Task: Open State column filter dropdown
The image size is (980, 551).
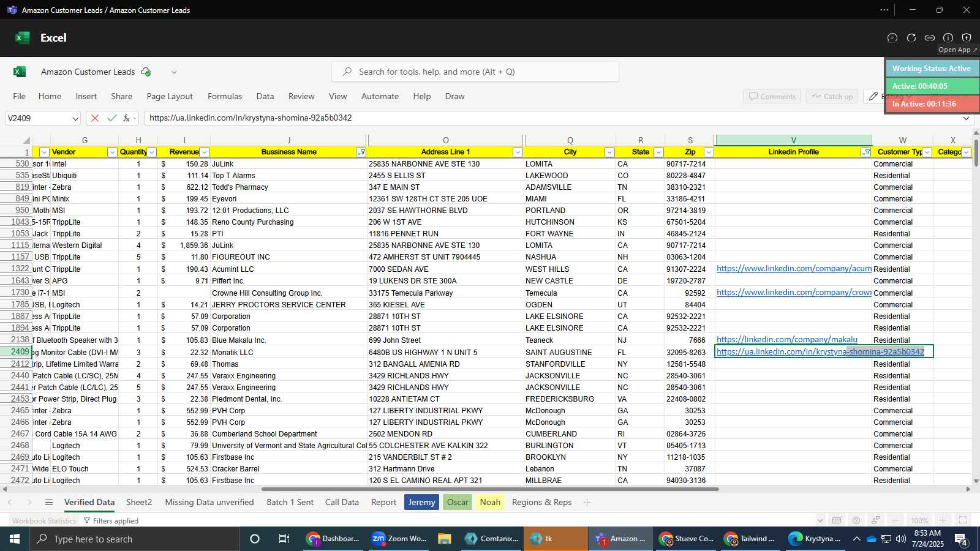Action: coord(658,152)
